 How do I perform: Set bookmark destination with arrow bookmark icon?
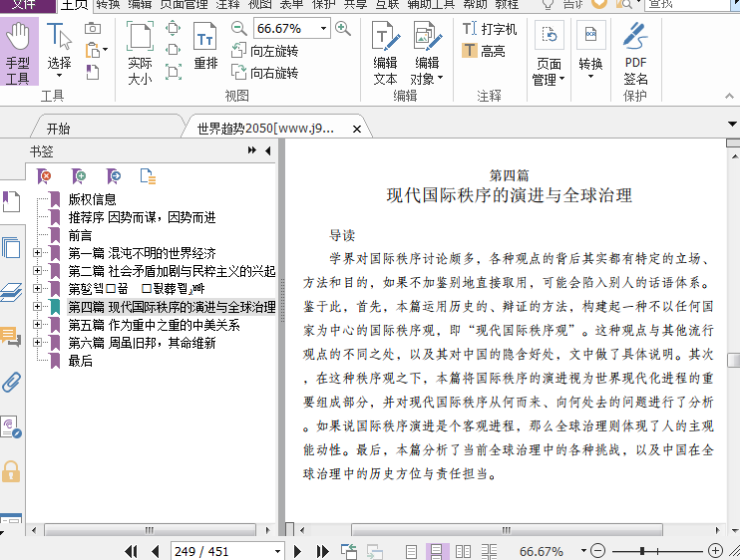[x=114, y=176]
